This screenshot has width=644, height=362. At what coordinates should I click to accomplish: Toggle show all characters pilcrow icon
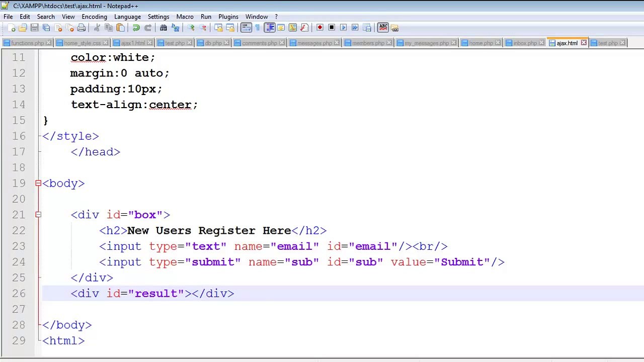[x=257, y=28]
